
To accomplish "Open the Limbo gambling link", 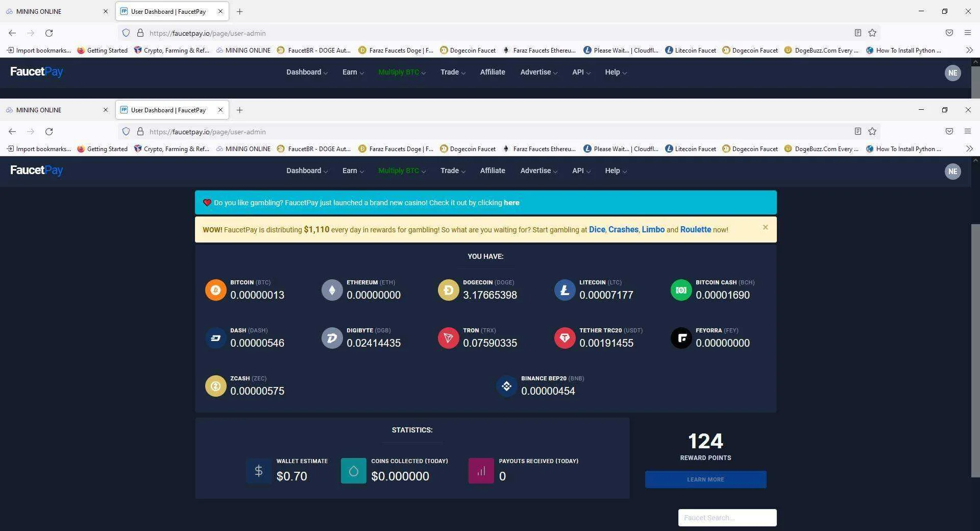I will tap(653, 230).
